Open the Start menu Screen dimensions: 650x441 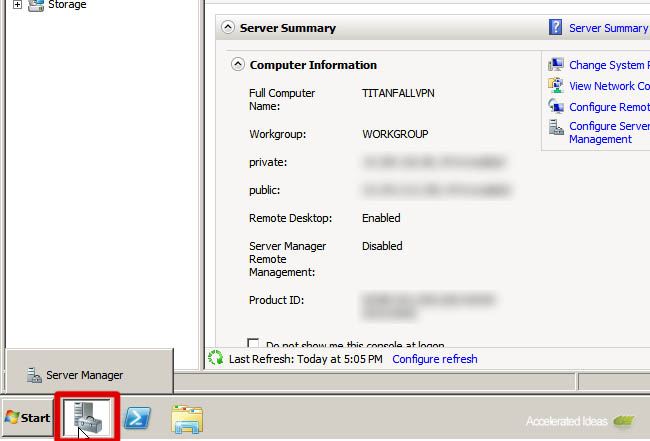(x=27, y=417)
